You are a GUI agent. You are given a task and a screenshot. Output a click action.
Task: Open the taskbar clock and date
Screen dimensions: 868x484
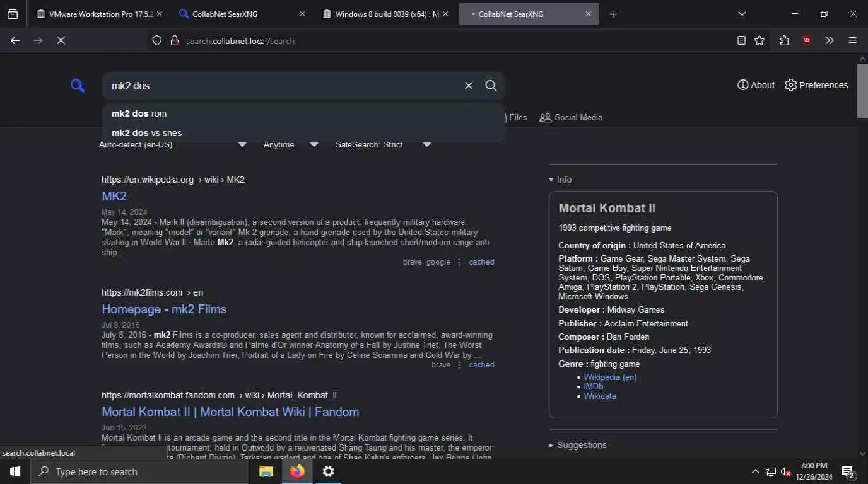[x=814, y=471]
